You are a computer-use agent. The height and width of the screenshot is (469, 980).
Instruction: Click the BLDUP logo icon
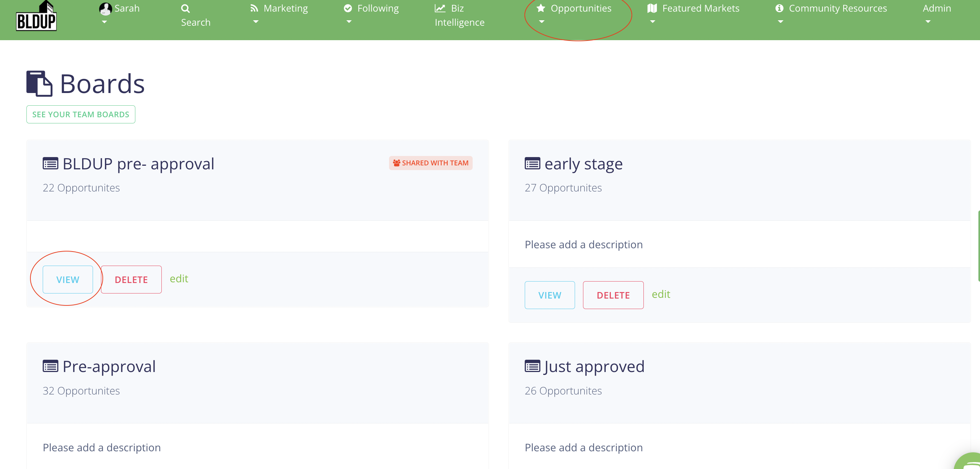pos(36,16)
